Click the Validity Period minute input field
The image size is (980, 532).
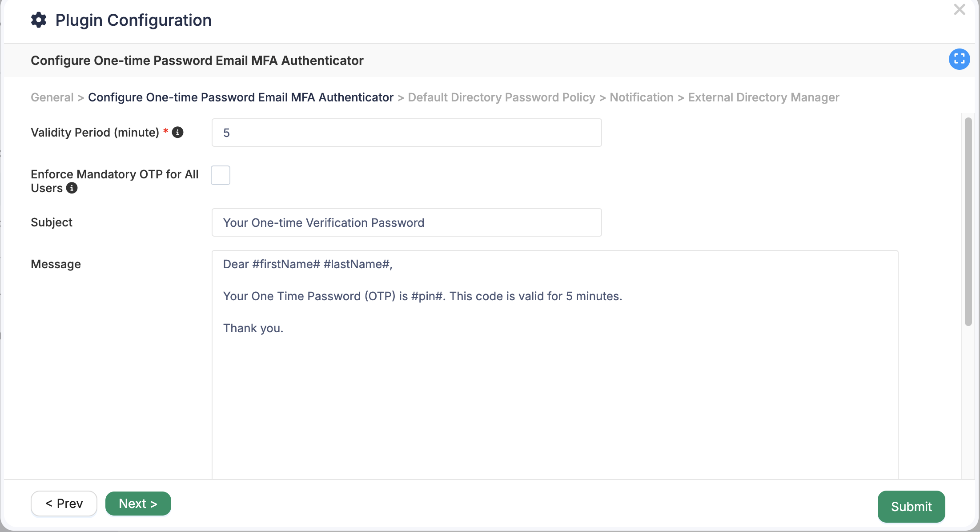(407, 133)
